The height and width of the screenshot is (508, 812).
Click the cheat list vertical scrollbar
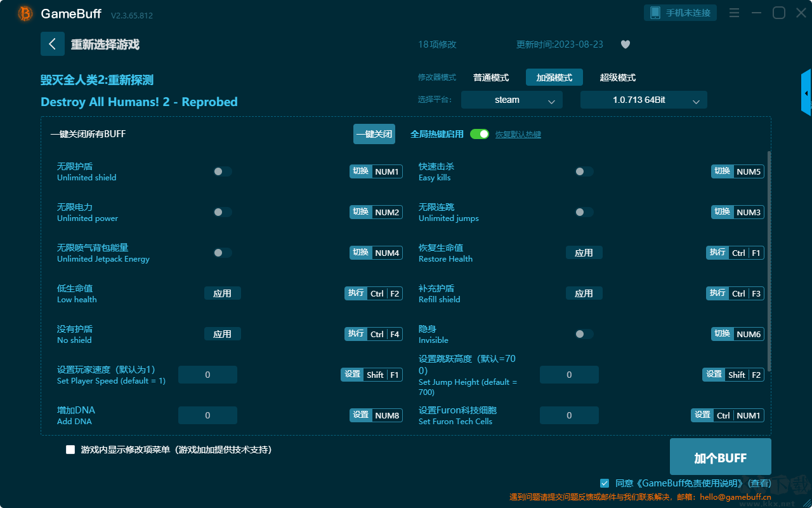coord(769,260)
